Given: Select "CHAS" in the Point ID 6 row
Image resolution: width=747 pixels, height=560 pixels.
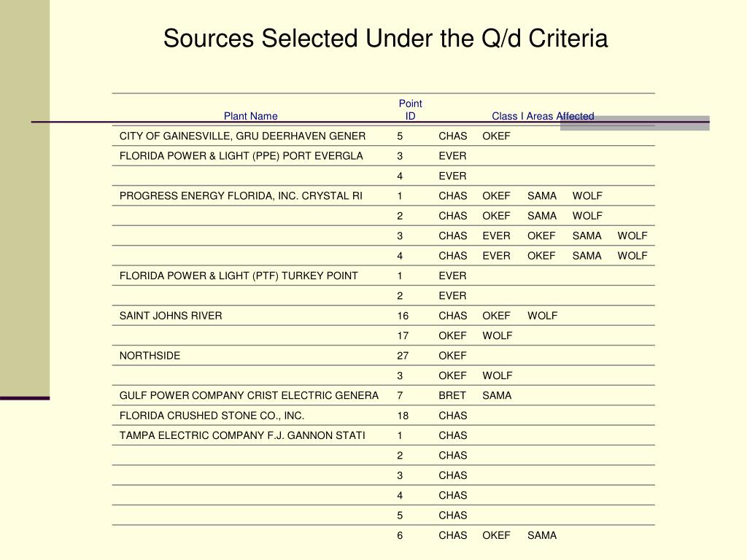Looking at the screenshot, I should pyautogui.click(x=452, y=535).
